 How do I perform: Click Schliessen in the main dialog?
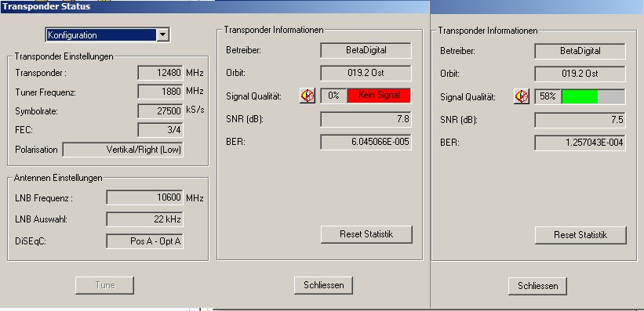[x=323, y=285]
